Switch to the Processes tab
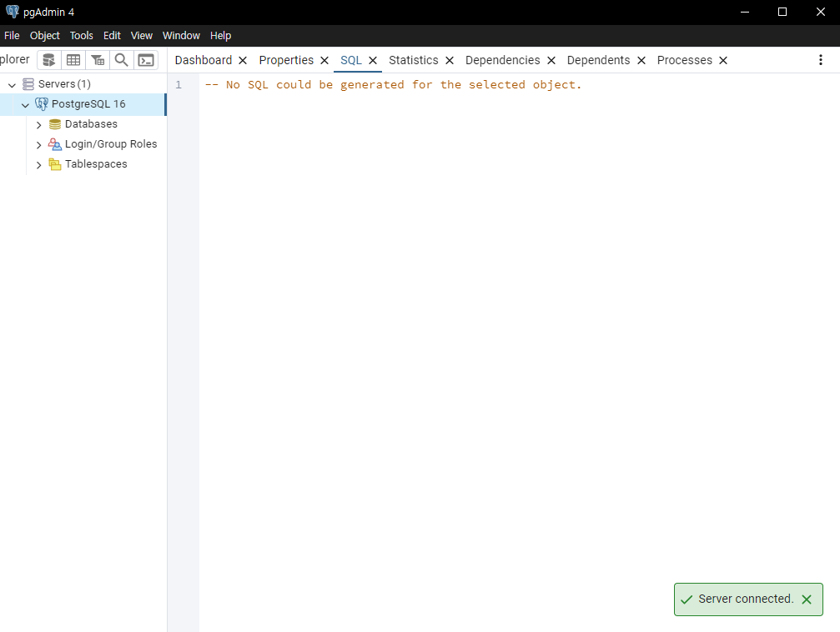 pyautogui.click(x=685, y=60)
